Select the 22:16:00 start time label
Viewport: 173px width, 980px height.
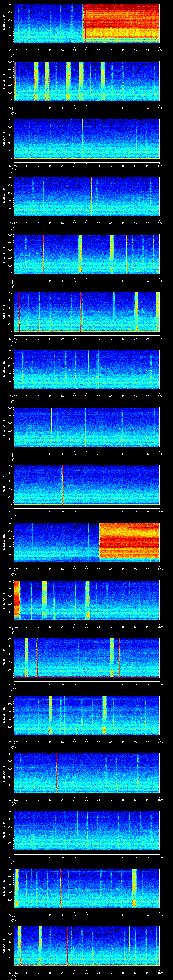click(13, 915)
